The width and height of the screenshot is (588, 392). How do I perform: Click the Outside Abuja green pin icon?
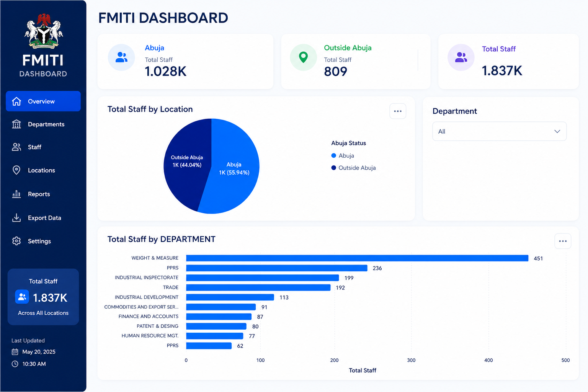(303, 57)
